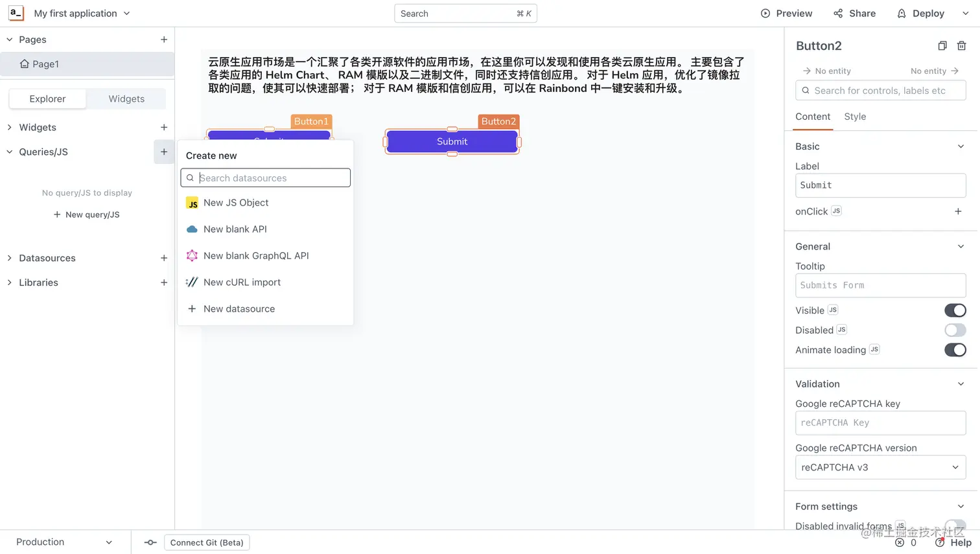
Task: Expand the Widgets tree section
Action: point(10,128)
